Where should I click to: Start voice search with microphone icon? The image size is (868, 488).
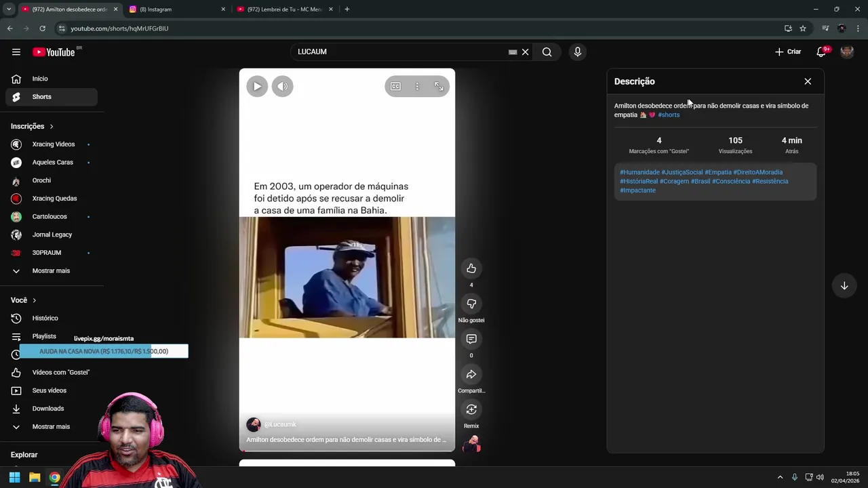point(578,52)
